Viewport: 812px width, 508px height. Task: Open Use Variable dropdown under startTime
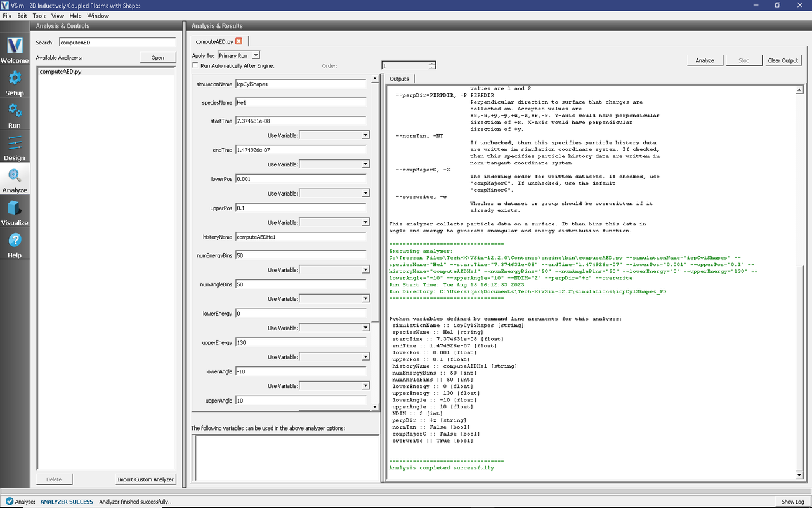click(x=334, y=135)
